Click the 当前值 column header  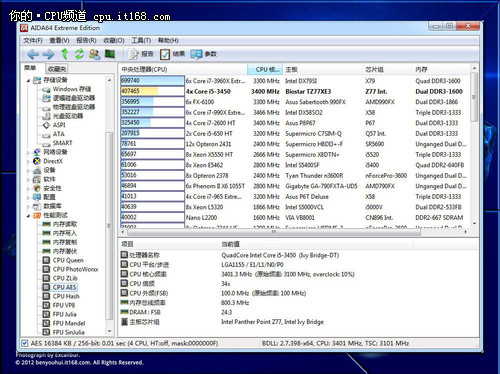[316, 244]
